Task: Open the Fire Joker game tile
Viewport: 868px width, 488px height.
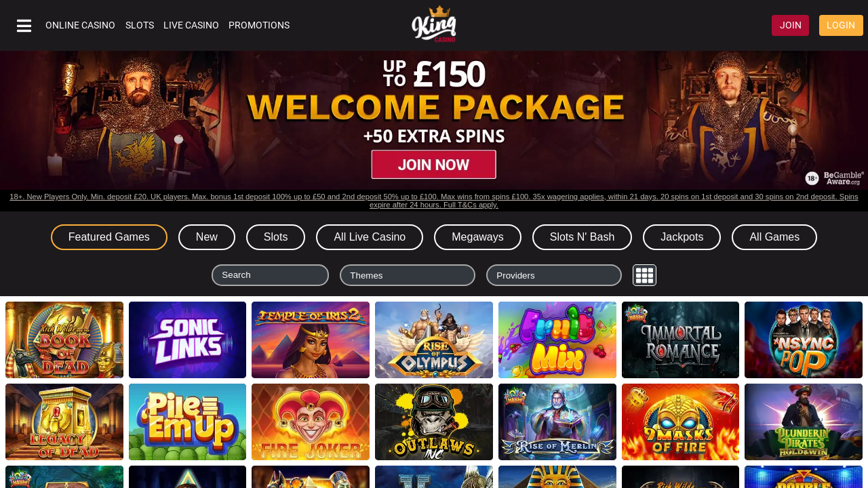Action: point(311,422)
